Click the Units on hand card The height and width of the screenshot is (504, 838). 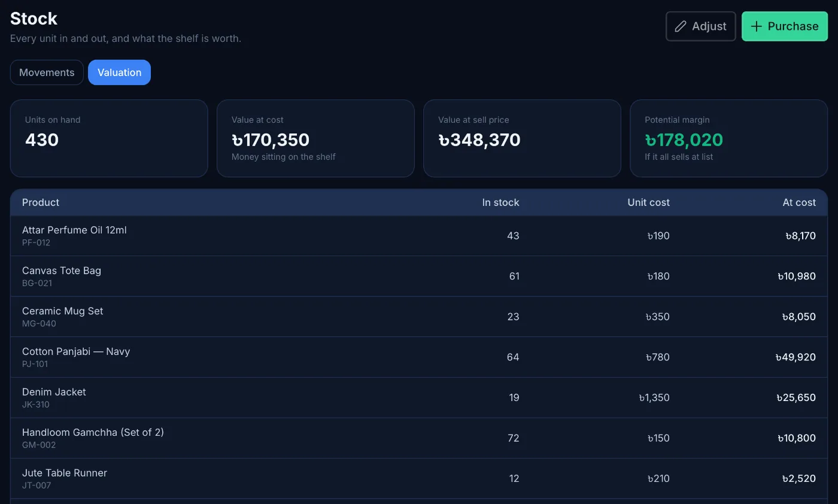pyautogui.click(x=109, y=138)
